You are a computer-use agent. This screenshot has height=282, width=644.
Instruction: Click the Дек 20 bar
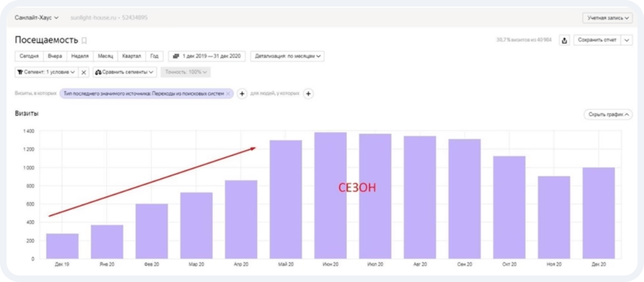point(599,213)
